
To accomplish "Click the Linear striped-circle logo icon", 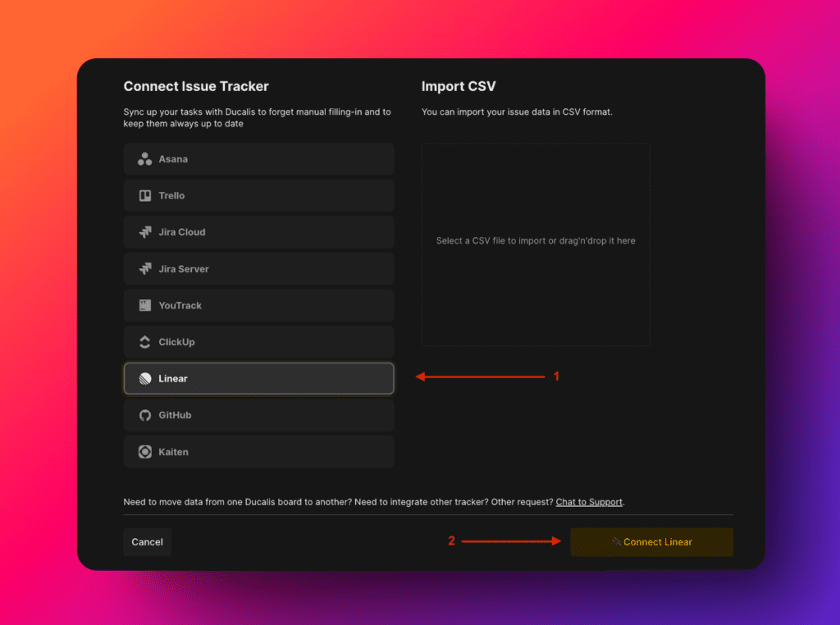I will pyautogui.click(x=144, y=379).
